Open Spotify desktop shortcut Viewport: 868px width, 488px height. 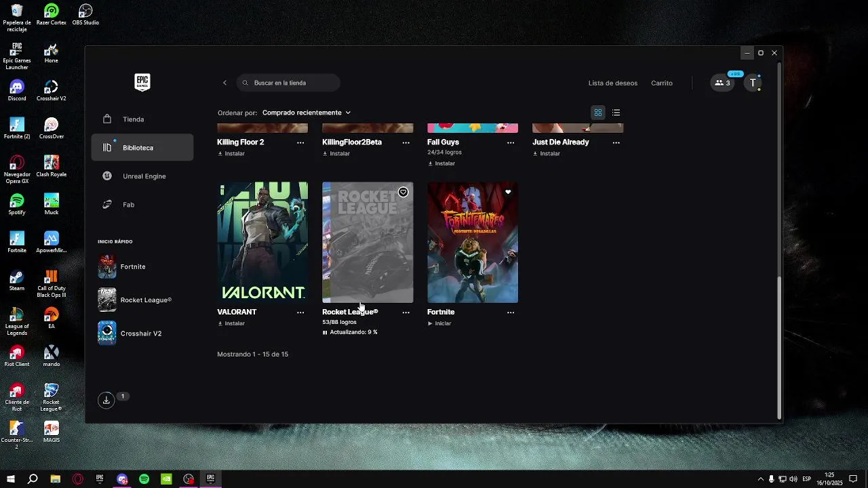[17, 204]
